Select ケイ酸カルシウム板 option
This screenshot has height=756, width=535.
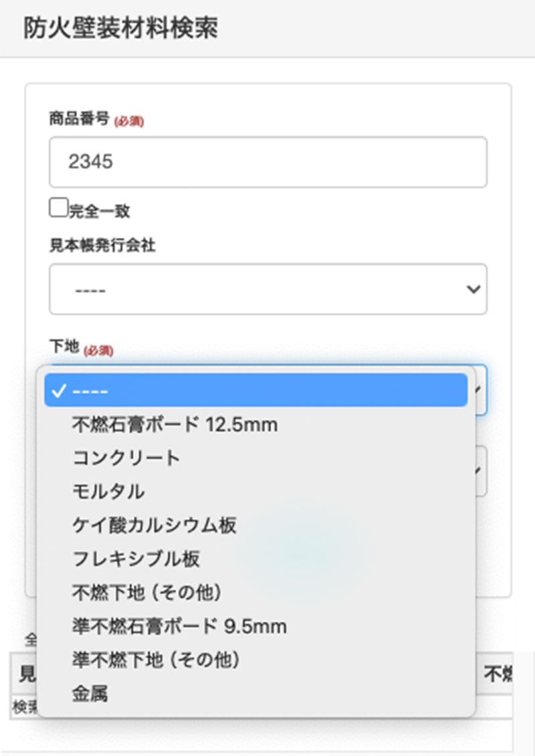point(154,525)
